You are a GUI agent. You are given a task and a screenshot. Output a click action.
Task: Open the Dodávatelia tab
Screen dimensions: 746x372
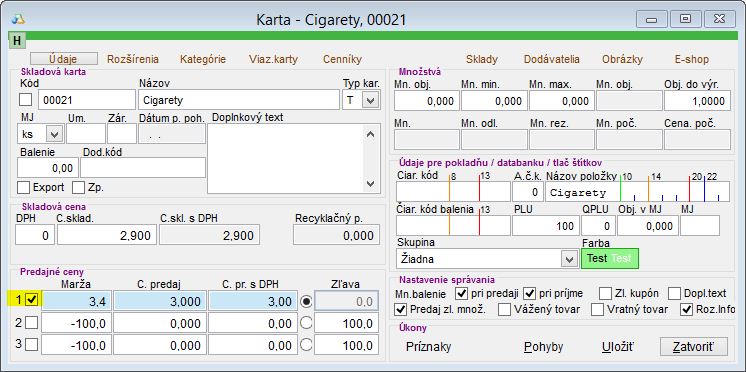tap(552, 59)
